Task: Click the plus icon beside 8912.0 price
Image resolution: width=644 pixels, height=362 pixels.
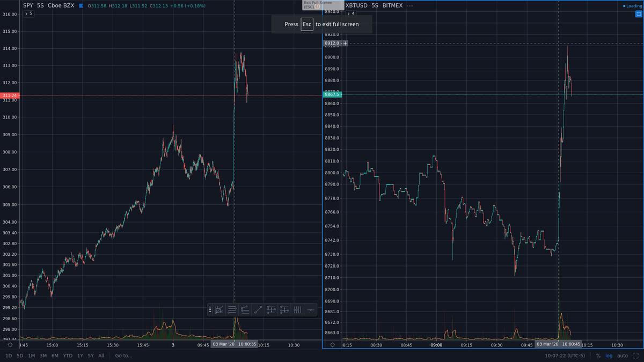Action: click(345, 43)
